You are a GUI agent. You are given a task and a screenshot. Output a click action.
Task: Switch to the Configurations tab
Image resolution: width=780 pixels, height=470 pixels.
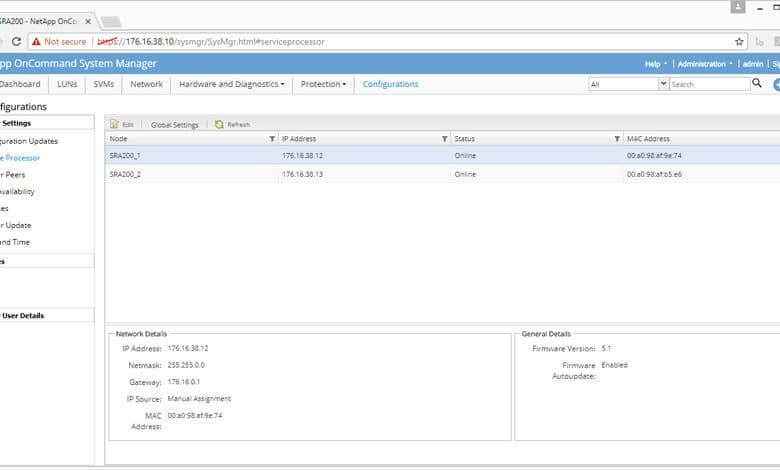pyautogui.click(x=390, y=84)
